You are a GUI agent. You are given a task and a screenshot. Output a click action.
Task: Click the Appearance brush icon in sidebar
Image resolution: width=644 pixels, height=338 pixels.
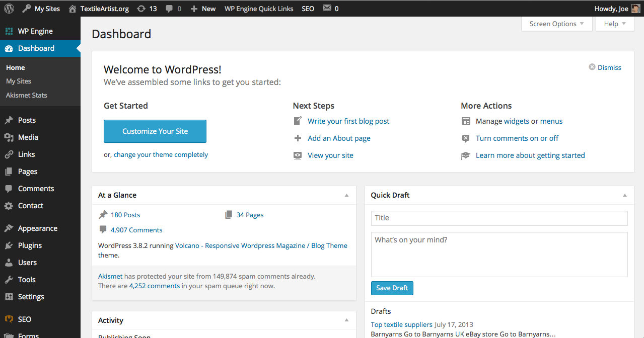pyautogui.click(x=9, y=228)
